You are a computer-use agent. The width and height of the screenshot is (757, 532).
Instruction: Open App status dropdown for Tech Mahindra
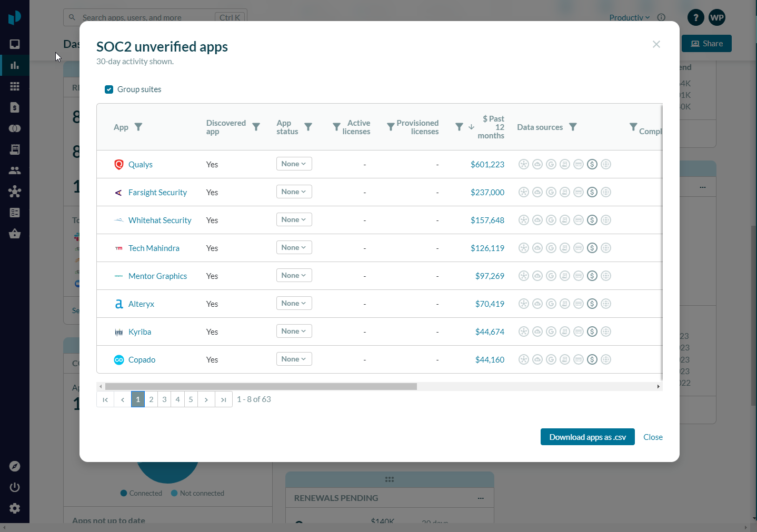tap(294, 247)
